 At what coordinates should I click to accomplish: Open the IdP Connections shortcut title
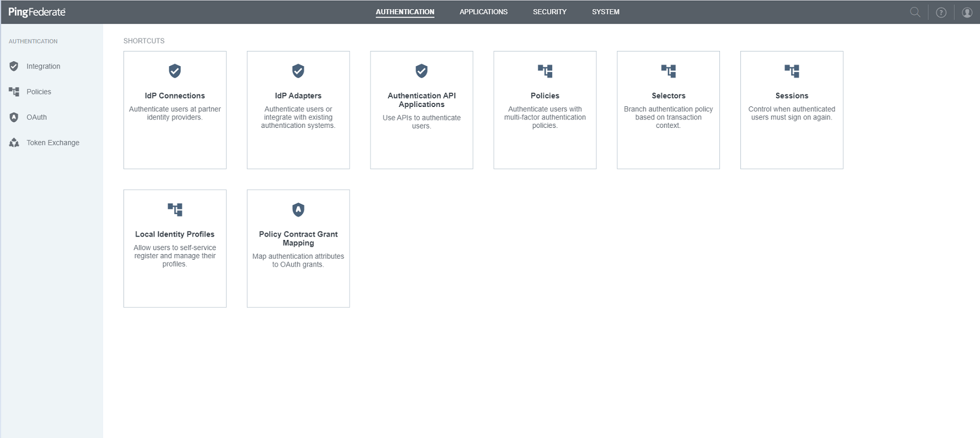coord(175,96)
